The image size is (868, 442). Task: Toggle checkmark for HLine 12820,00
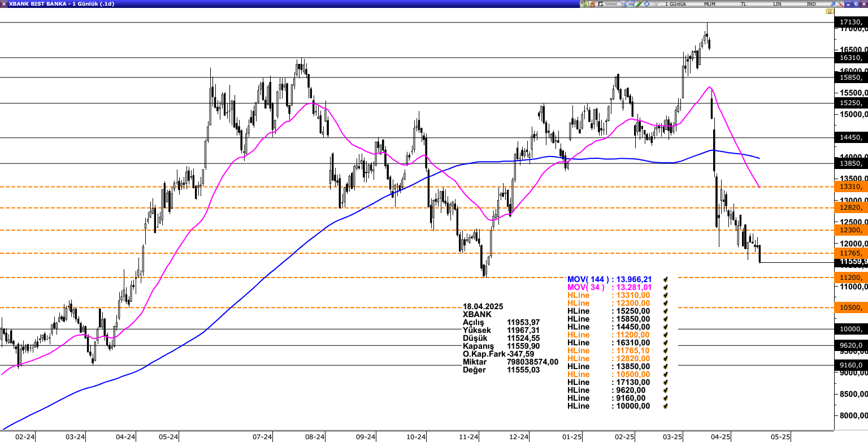tap(666, 358)
